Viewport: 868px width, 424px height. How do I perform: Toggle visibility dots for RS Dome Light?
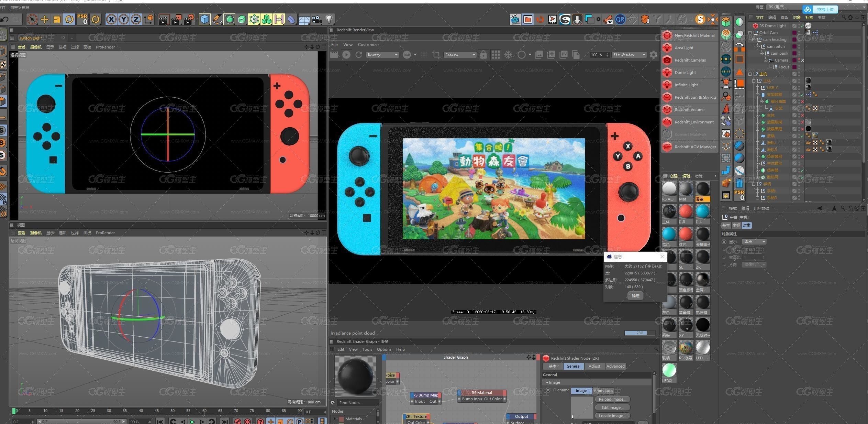pos(799,26)
